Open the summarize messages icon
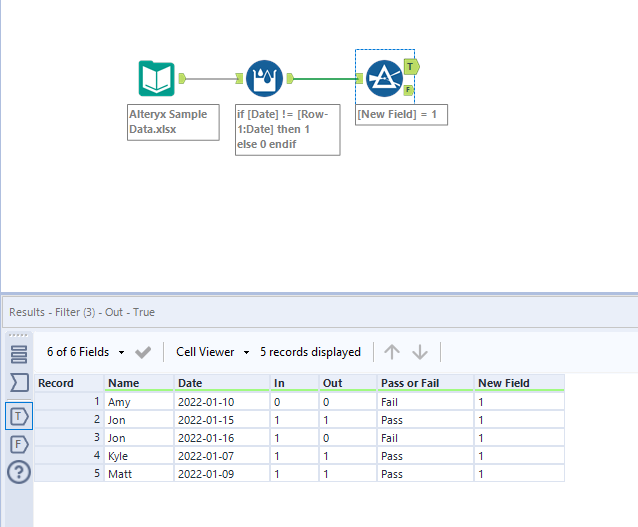This screenshot has width=638, height=527. coord(19,382)
